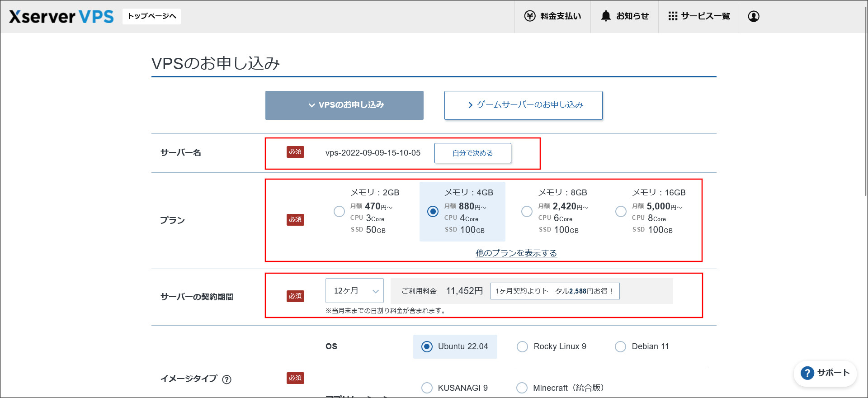Click the notification bell icon
The height and width of the screenshot is (398, 868).
[606, 16]
